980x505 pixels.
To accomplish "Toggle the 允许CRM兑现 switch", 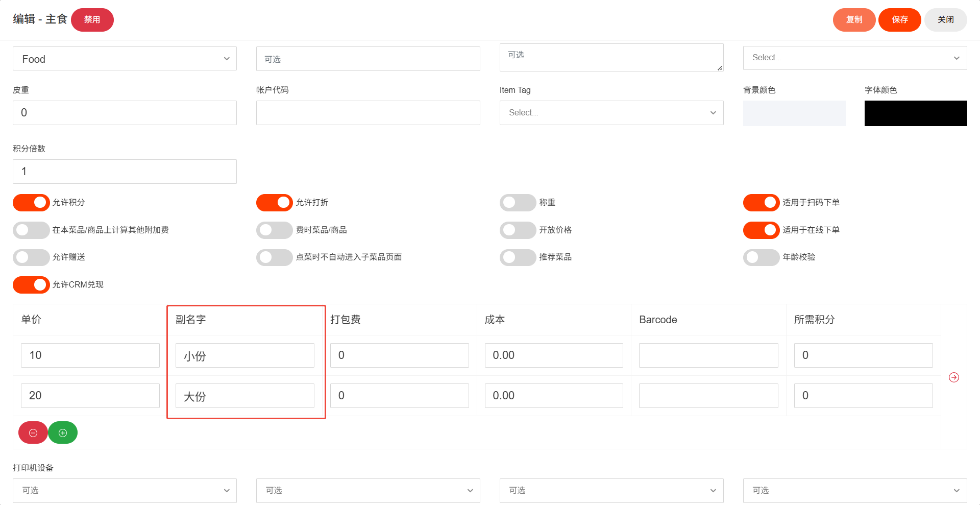I will [31, 285].
